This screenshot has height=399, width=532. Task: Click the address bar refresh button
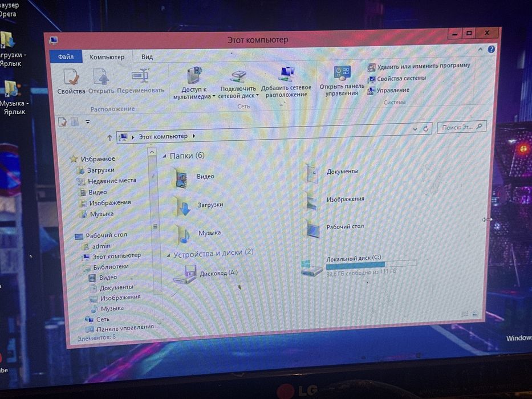pyautogui.click(x=425, y=129)
